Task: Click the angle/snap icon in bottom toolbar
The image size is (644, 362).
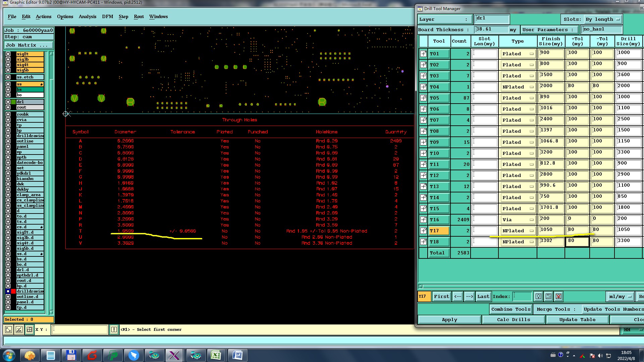Action: coord(19,329)
